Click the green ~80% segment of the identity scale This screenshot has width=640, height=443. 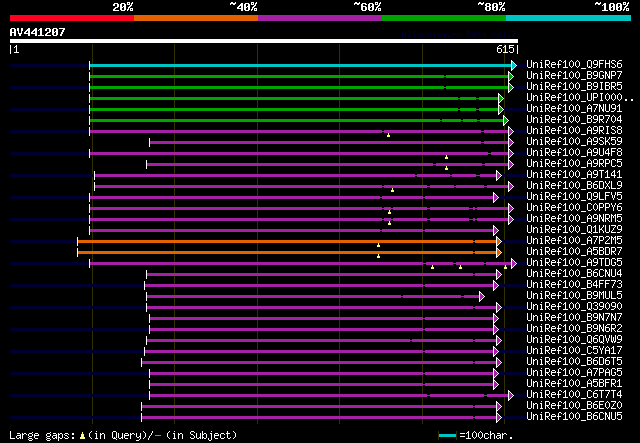coord(443,17)
